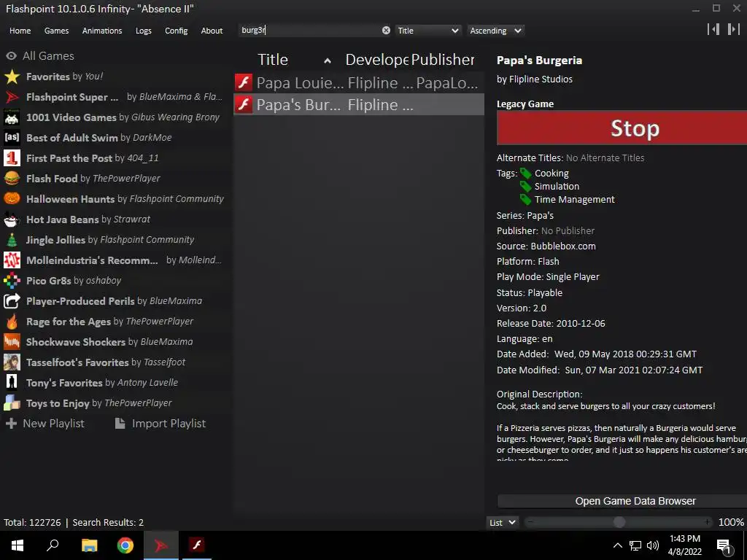Click 'Source: Bubblebox.com' text
The image size is (747, 560).
[546, 246]
